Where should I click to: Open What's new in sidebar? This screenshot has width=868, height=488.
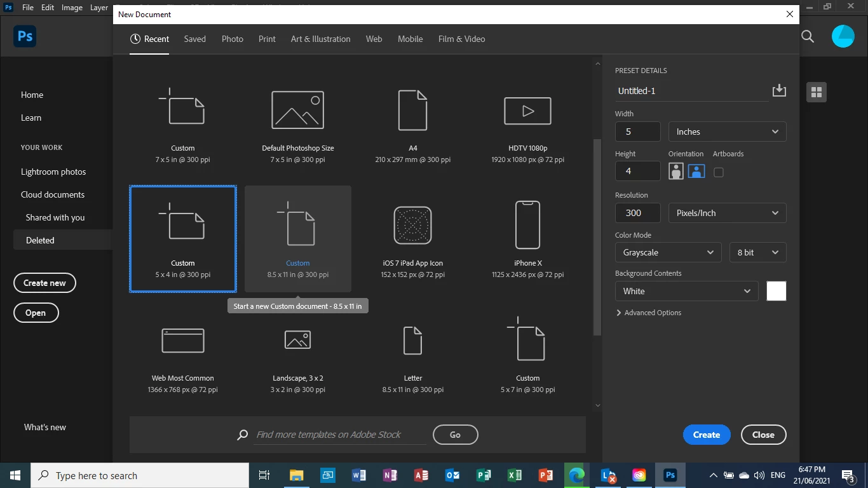[45, 427]
